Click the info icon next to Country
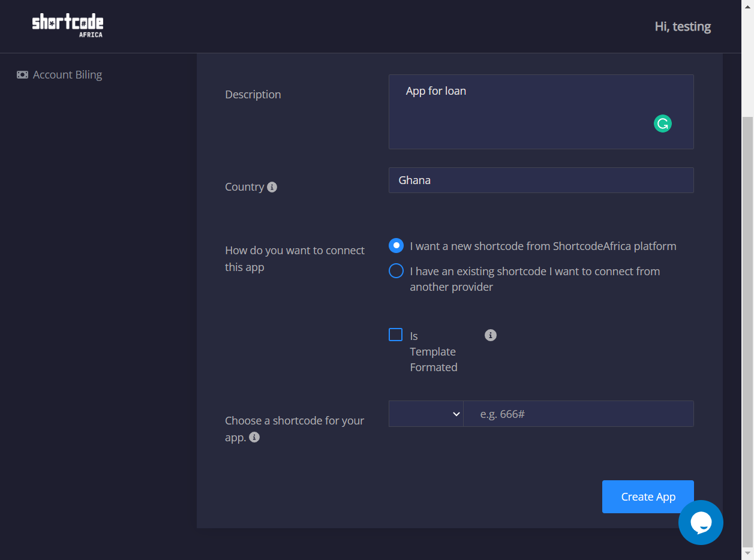This screenshot has height=560, width=754. pos(272,187)
